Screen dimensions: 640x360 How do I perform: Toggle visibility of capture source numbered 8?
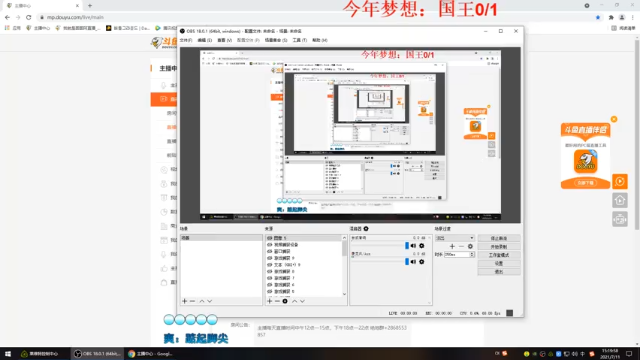[269, 271]
